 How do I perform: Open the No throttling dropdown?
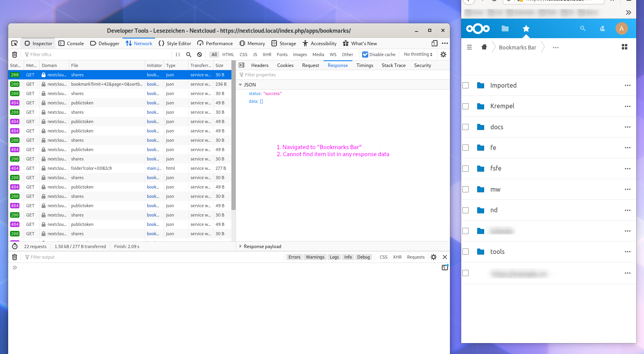click(x=418, y=55)
